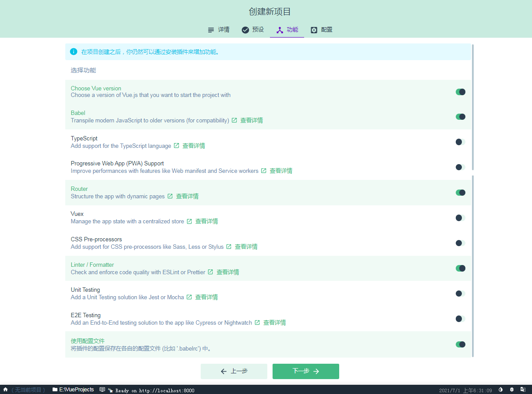Viewport: 532px width, 394px height.
Task: Click the translate icon in status bar
Action: (523, 390)
